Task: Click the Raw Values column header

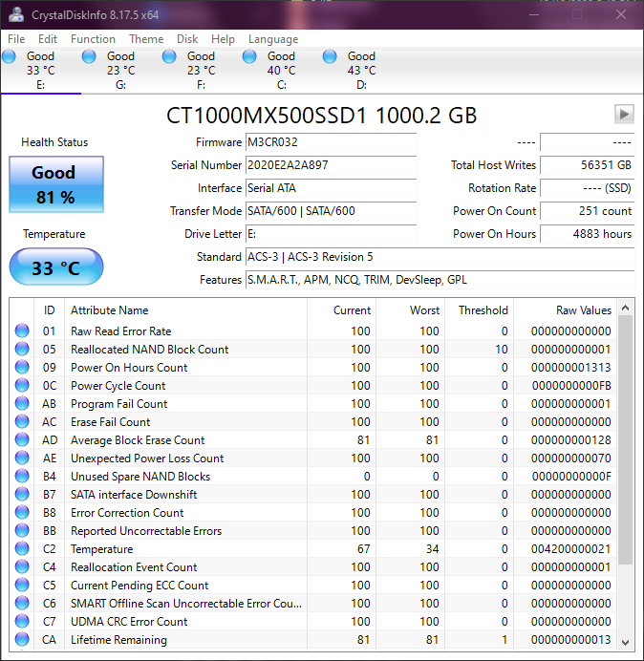Action: click(565, 310)
